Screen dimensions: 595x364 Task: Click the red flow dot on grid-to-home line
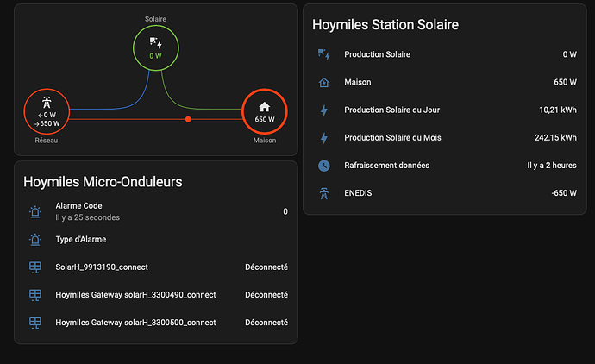click(188, 119)
